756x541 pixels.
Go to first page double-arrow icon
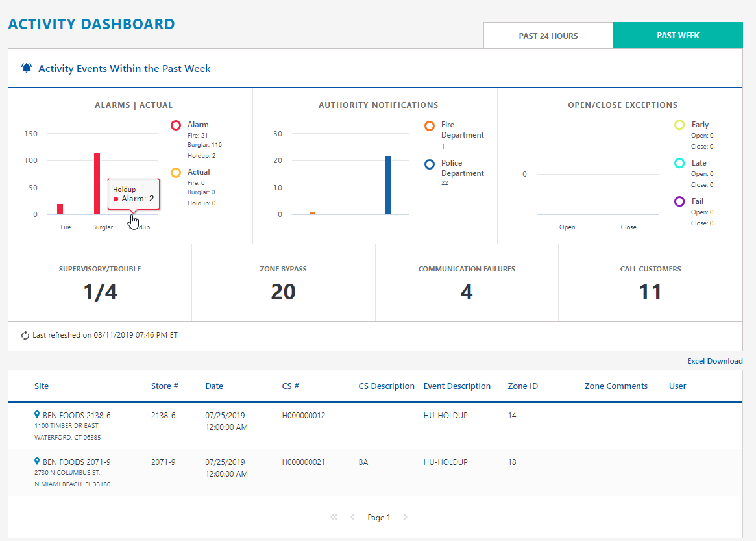(334, 518)
